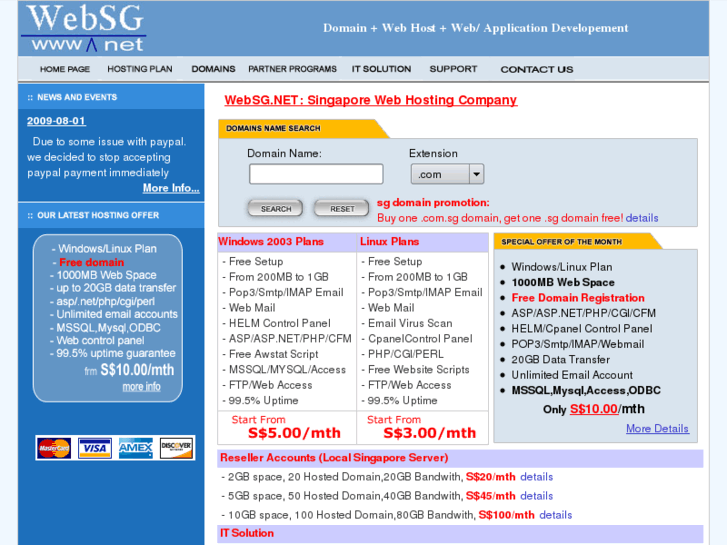
Task: Click the WebSG.NET Singapore Web Hosting Company heading
Action: 370,100
